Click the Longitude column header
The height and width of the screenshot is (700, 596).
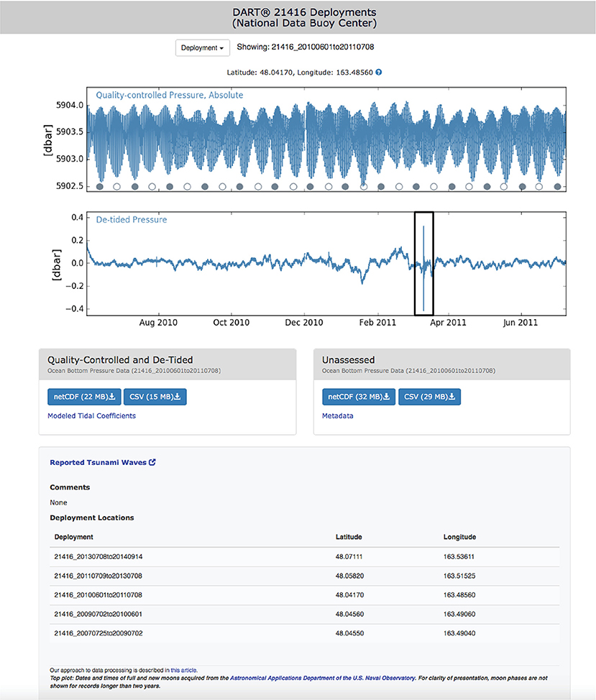pyautogui.click(x=459, y=537)
